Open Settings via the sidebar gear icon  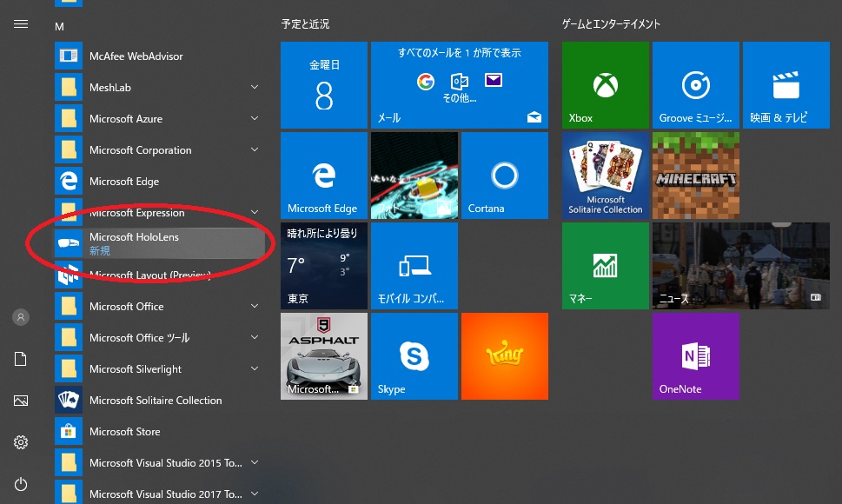[x=20, y=442]
